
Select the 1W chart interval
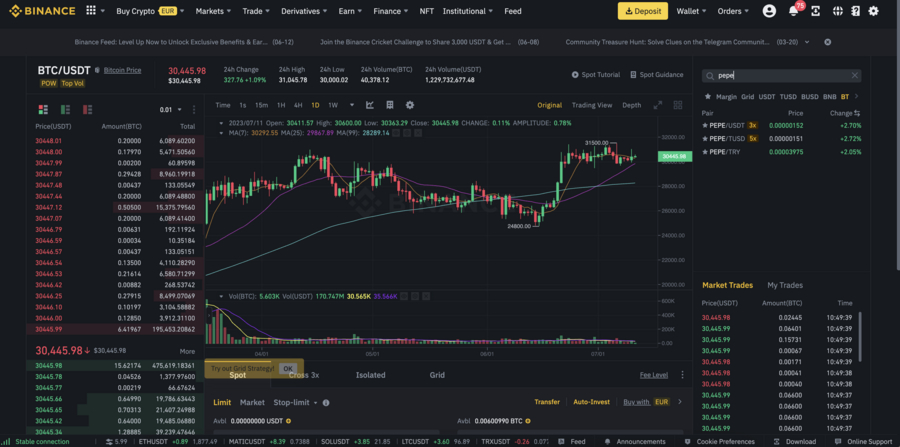[333, 105]
